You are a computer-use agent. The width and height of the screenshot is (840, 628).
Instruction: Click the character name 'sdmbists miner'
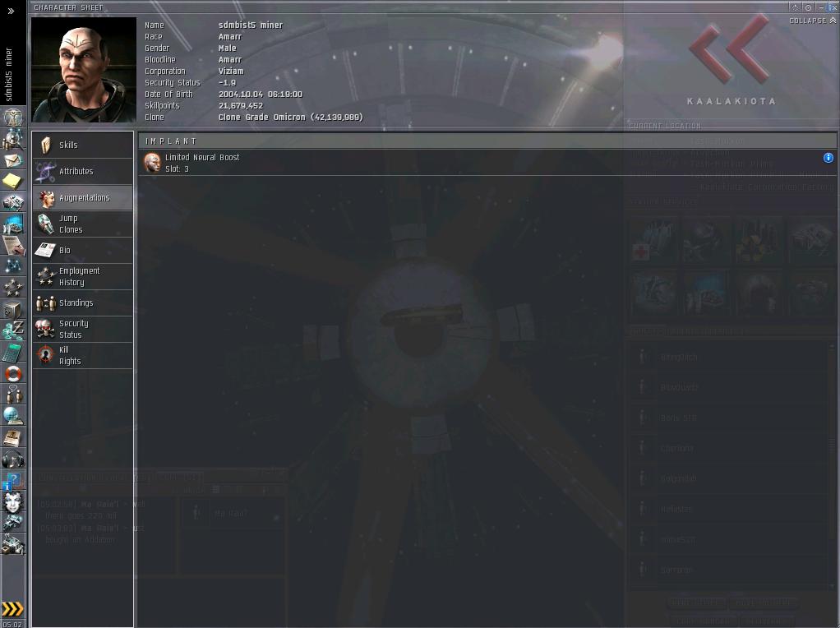(x=250, y=25)
